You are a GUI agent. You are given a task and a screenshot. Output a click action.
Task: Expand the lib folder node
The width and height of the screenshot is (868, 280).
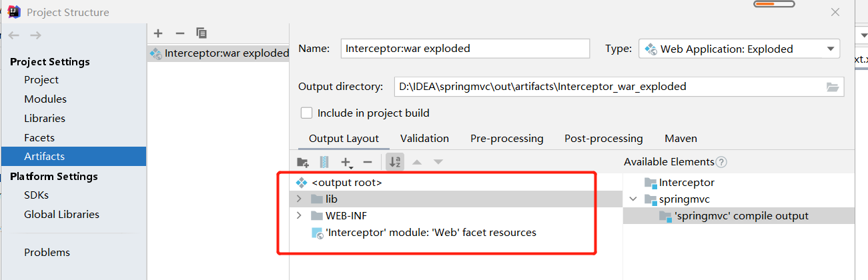point(299,199)
